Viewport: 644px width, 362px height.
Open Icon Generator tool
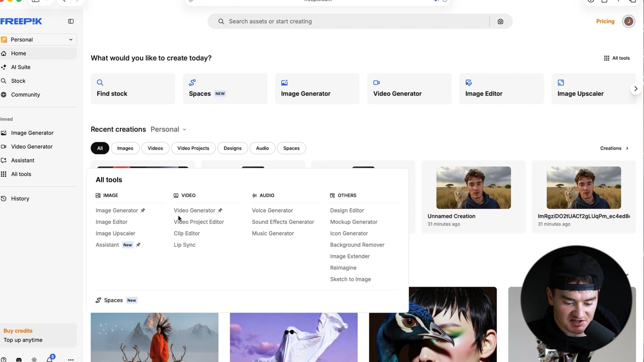point(349,233)
